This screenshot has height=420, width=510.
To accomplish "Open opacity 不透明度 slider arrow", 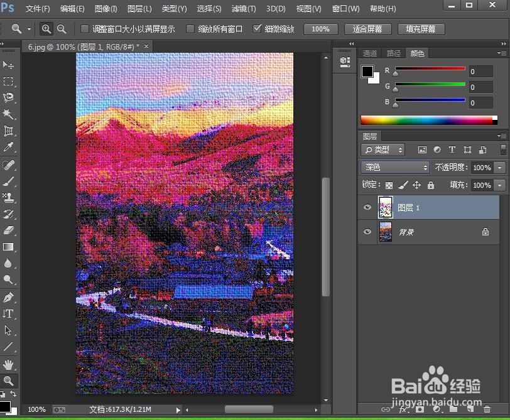I will (x=500, y=168).
